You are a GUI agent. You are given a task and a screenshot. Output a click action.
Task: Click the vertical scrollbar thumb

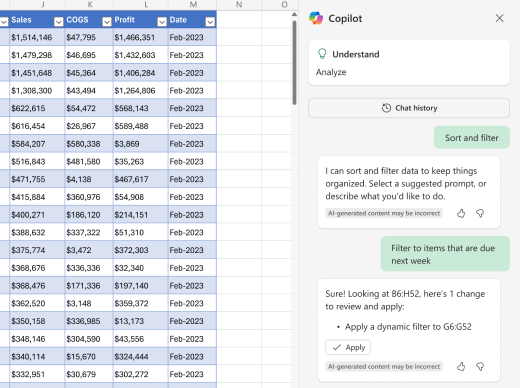pos(294,63)
